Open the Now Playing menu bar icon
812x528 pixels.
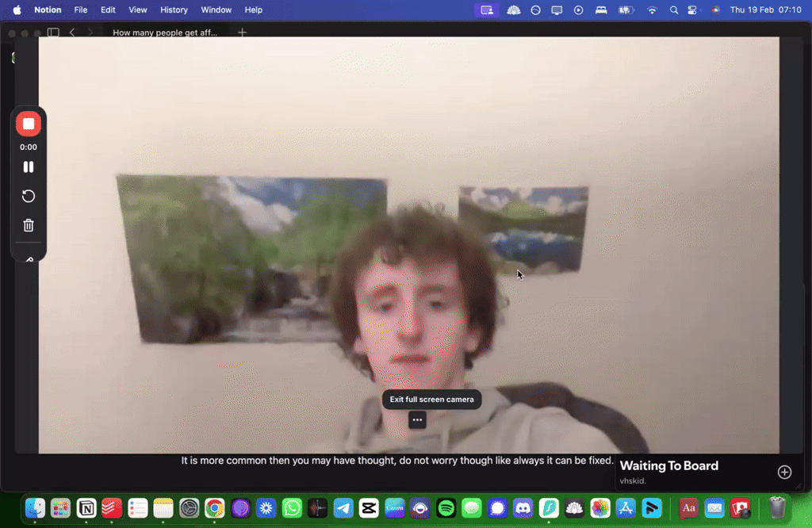(578, 10)
